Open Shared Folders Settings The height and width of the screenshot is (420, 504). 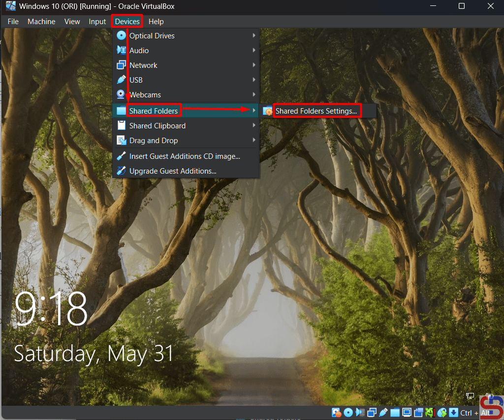coord(316,111)
